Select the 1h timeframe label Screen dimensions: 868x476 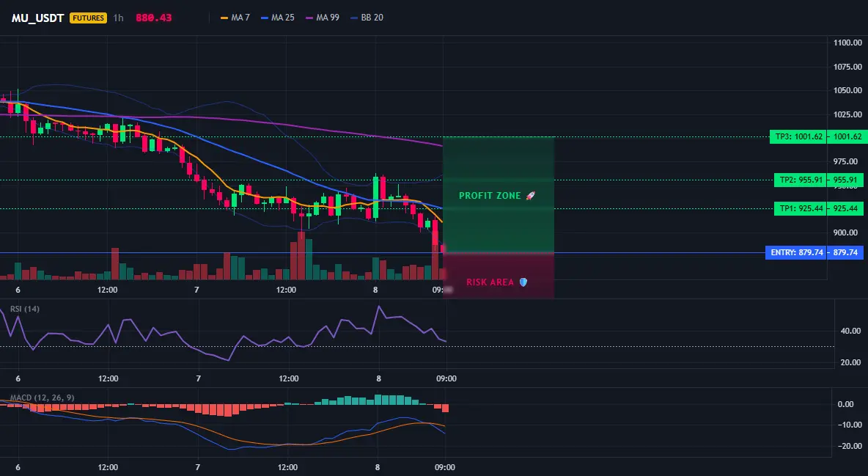[118, 18]
